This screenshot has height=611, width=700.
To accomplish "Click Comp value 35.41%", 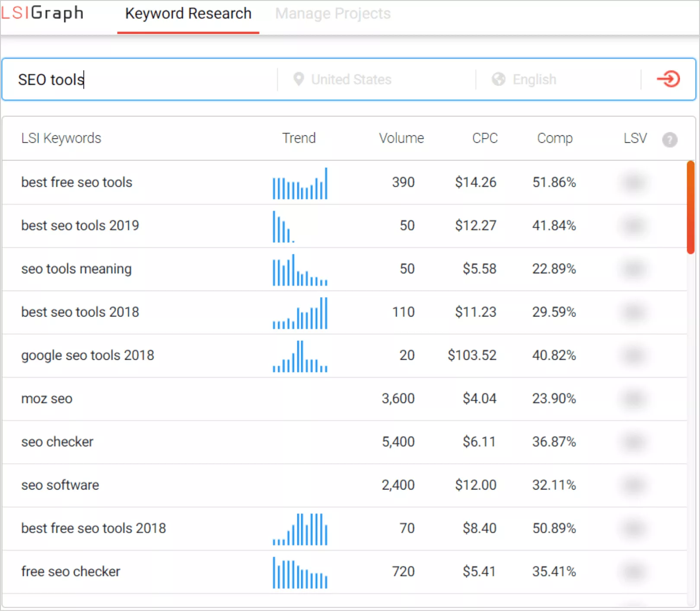I will 554,571.
